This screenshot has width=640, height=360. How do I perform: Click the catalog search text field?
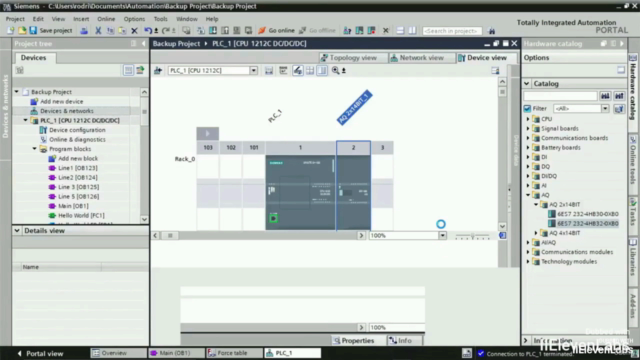(x=560, y=96)
